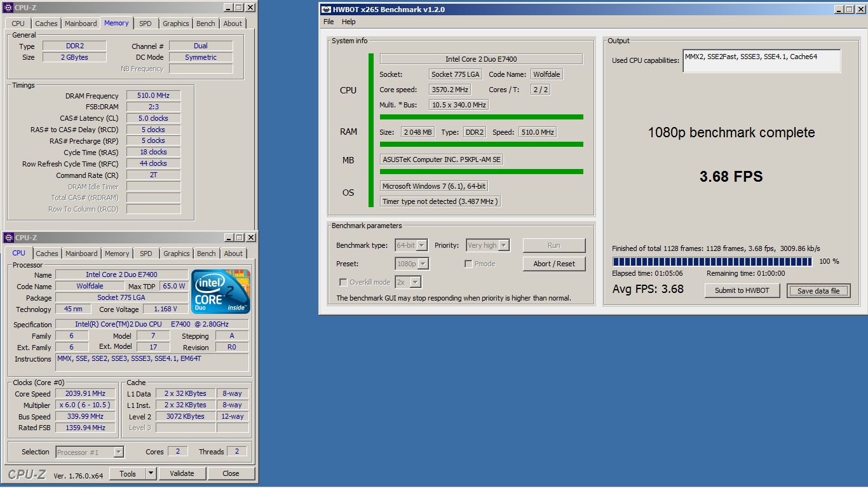Click the Specification Intel Core 2 Duo field
868x488 pixels.
153,325
